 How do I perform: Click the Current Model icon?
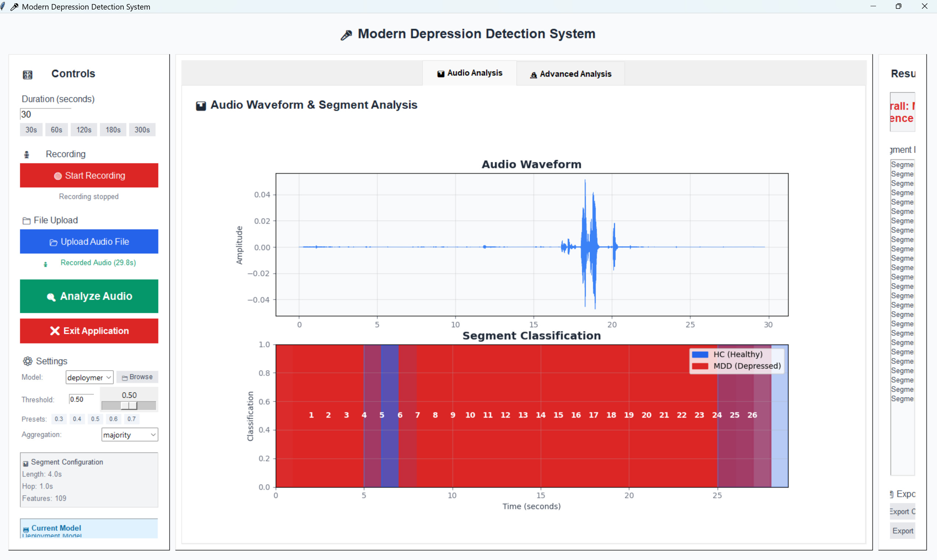point(26,530)
